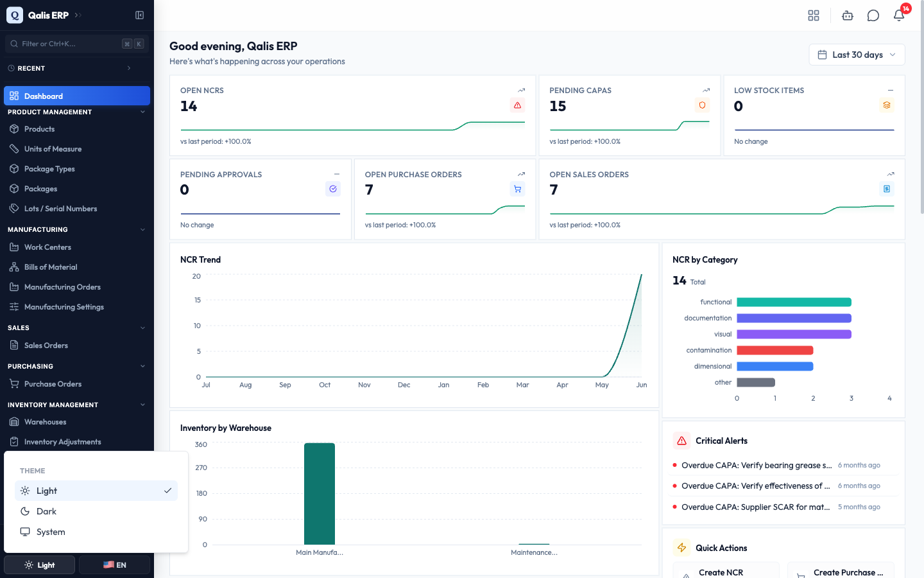Image resolution: width=924 pixels, height=578 pixels.
Task: Click the apps grid icon in header
Action: [814, 15]
